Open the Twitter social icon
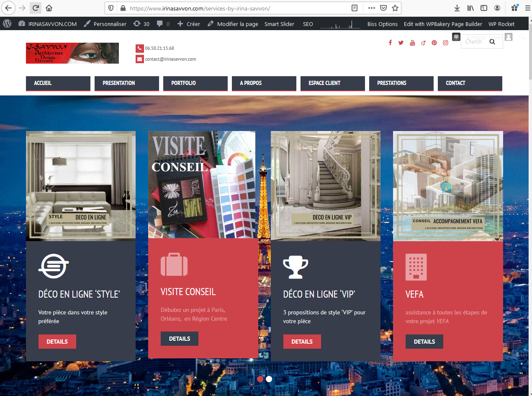532x396 pixels. pyautogui.click(x=401, y=42)
